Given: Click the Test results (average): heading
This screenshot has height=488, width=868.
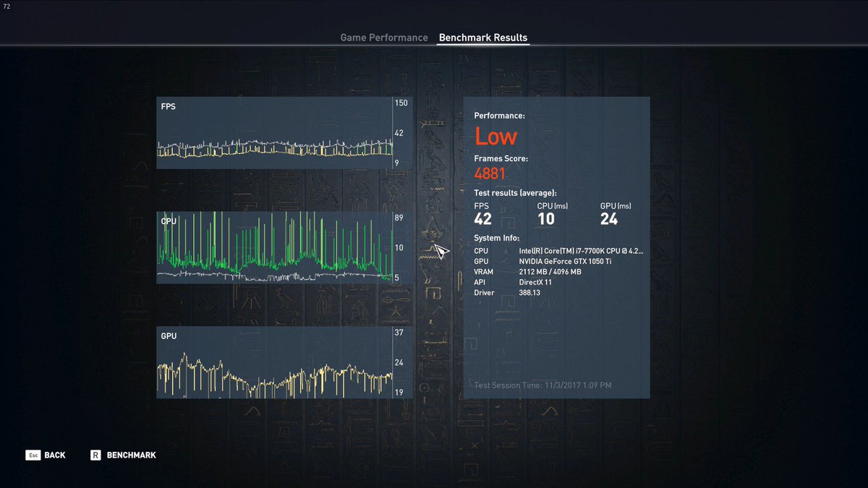Looking at the screenshot, I should click(516, 193).
